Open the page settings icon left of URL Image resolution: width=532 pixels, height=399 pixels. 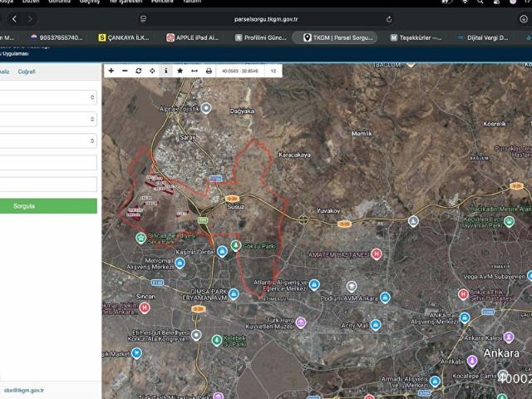tap(143, 19)
